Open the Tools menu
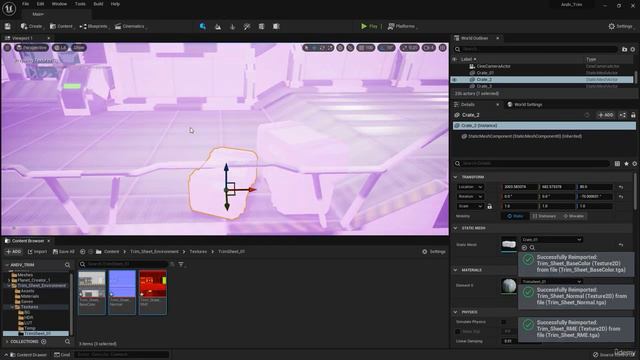Image resolution: width=640 pixels, height=360 pixels. click(x=80, y=4)
